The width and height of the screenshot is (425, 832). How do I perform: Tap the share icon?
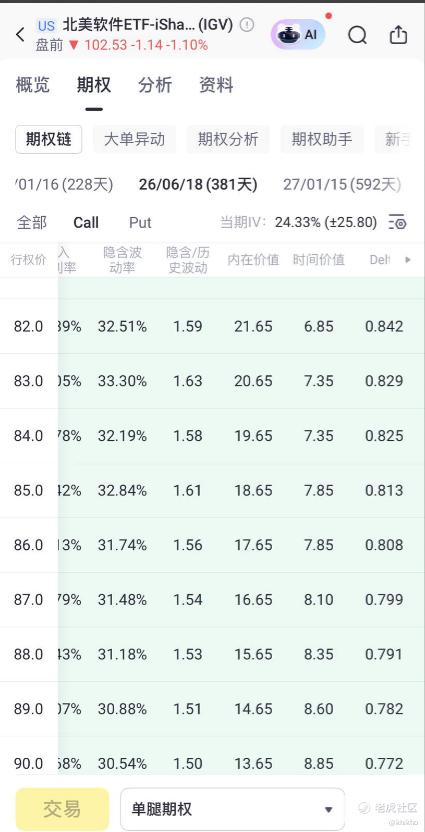click(x=398, y=34)
